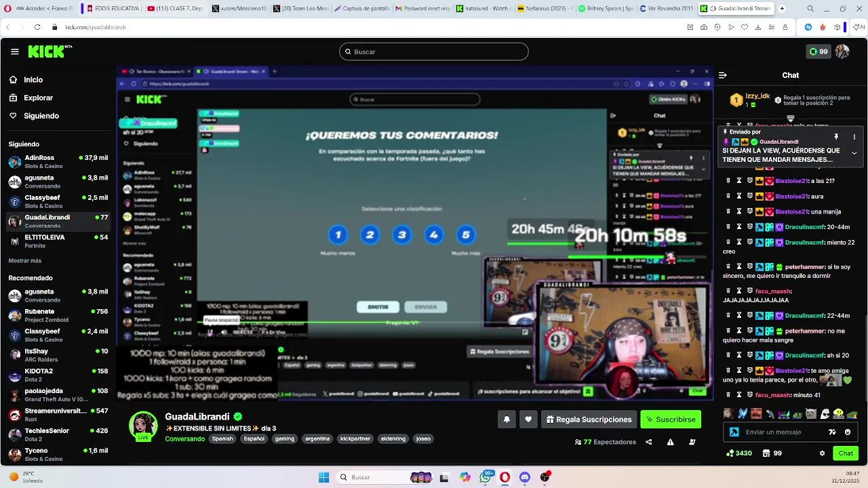Open GuadaLibrandi channel avatar

tap(143, 425)
